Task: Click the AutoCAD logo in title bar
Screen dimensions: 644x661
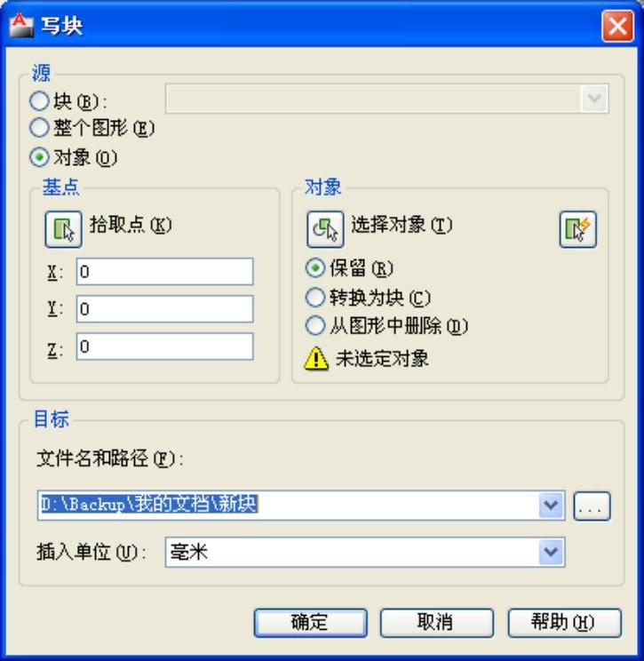Action: pos(21,25)
